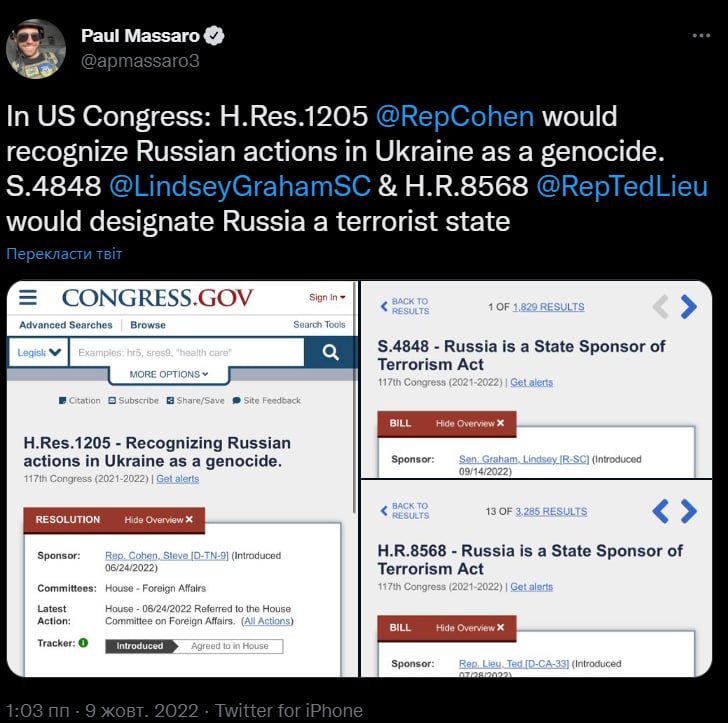Click the Citation icon link

coord(79,400)
